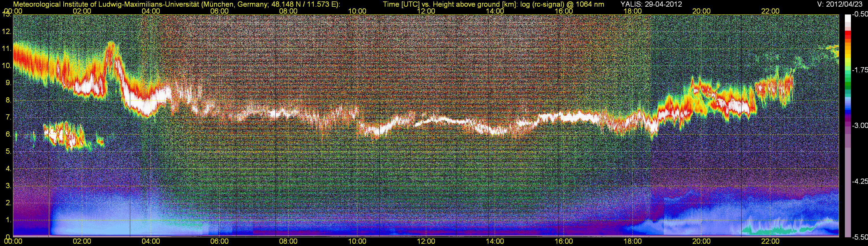Select the 14:00 label on the upper time axis
This screenshot has width=868, height=246.
tap(495, 11)
